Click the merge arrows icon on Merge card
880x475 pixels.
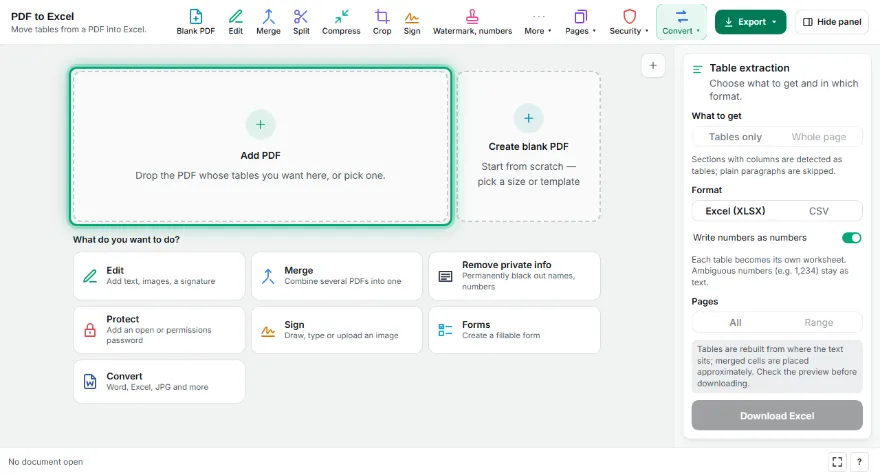268,276
